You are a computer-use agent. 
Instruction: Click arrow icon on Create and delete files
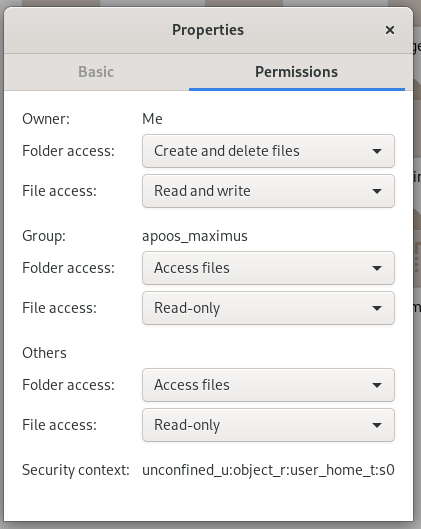click(377, 151)
